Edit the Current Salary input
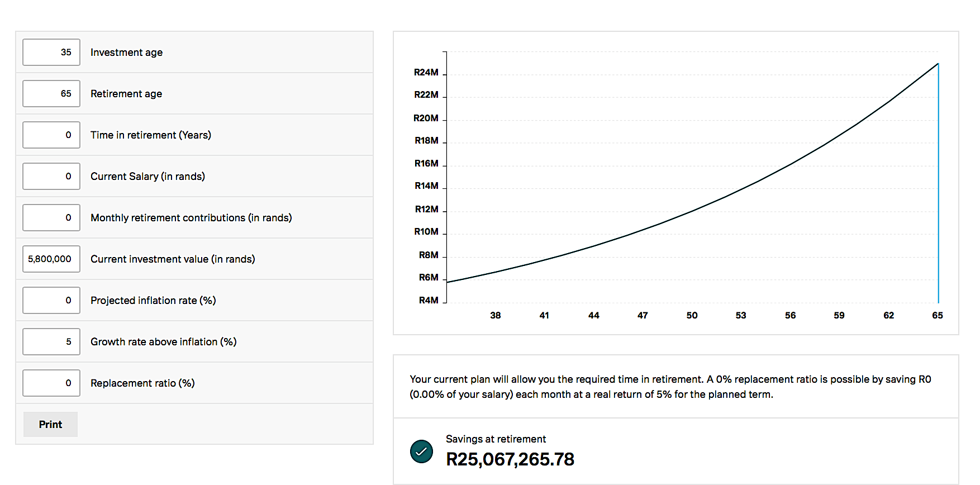 coord(51,177)
